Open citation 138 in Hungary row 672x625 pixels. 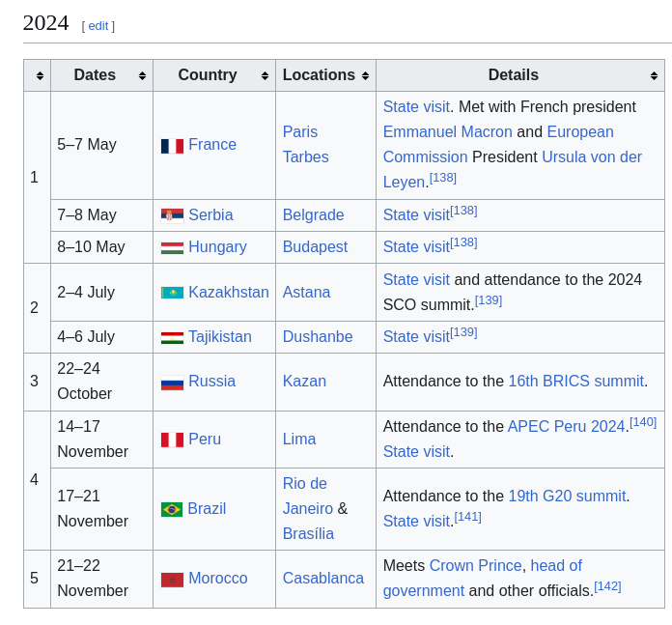463,243
